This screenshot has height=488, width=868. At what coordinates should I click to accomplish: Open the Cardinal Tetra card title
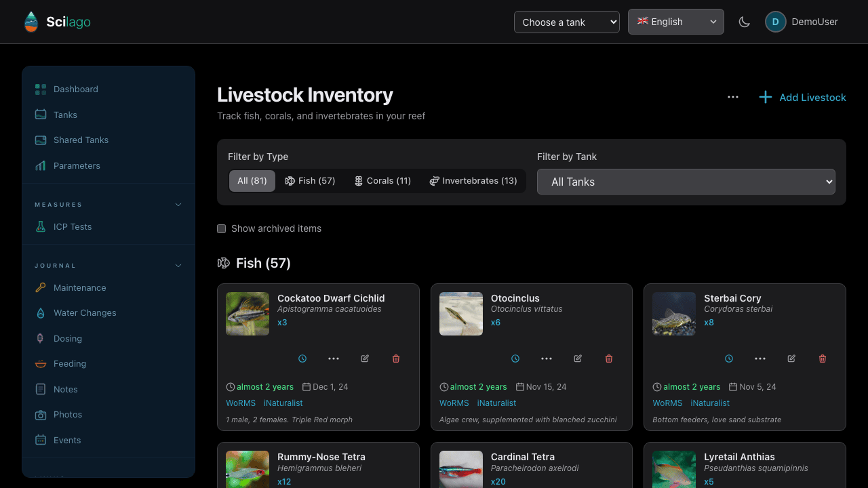coord(523,457)
